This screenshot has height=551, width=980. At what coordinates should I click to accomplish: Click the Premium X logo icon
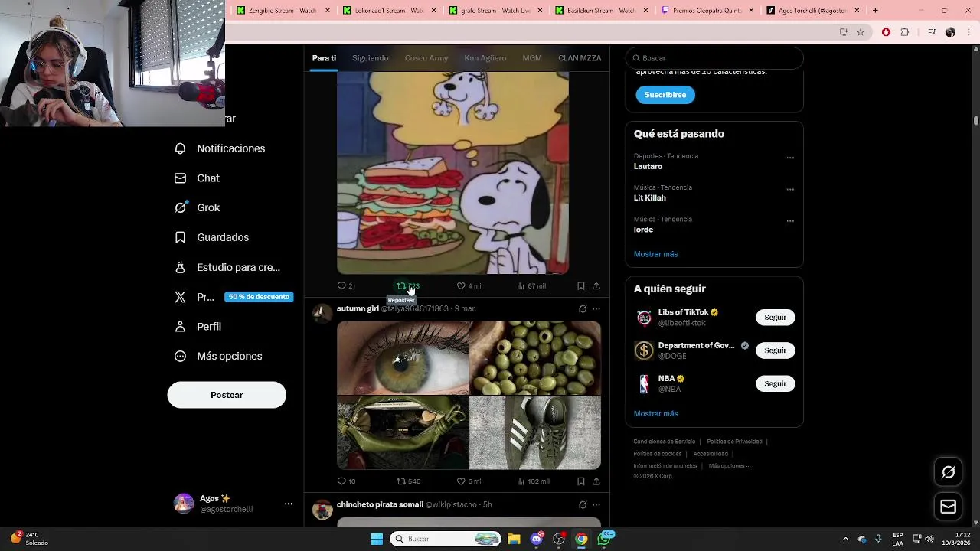coord(180,297)
